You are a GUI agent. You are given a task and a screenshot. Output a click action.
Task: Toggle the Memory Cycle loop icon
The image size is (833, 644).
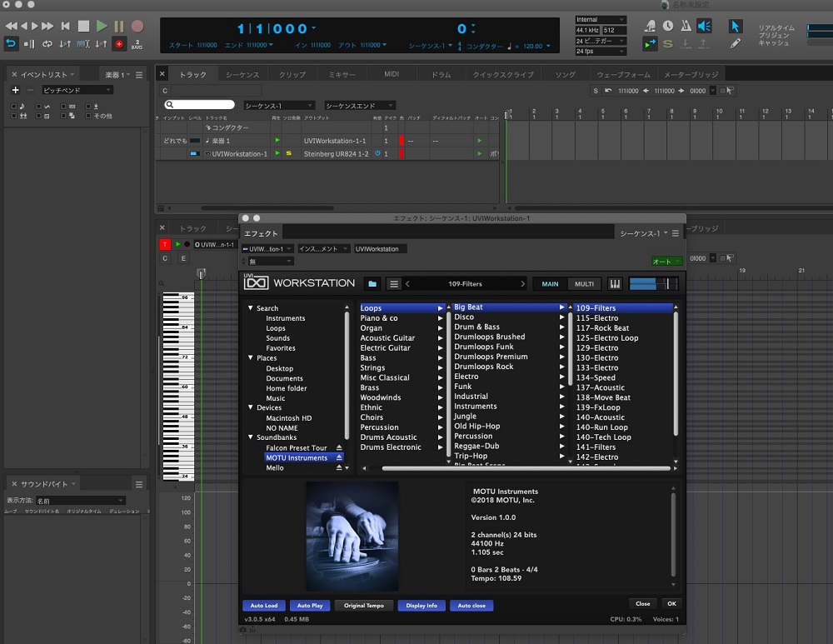[x=47, y=44]
